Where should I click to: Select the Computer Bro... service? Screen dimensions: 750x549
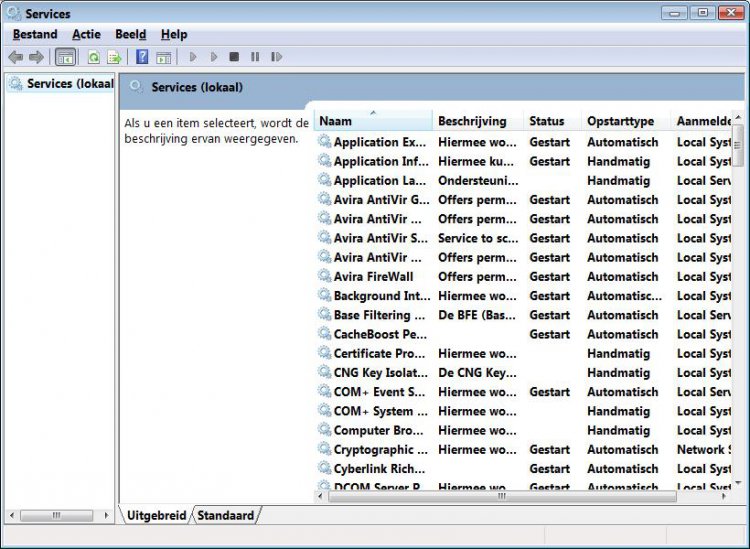pos(378,430)
